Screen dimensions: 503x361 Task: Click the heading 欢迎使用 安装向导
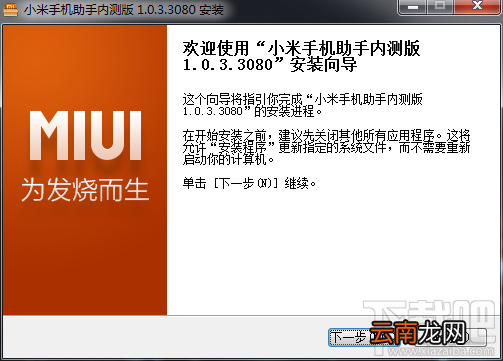click(x=301, y=57)
